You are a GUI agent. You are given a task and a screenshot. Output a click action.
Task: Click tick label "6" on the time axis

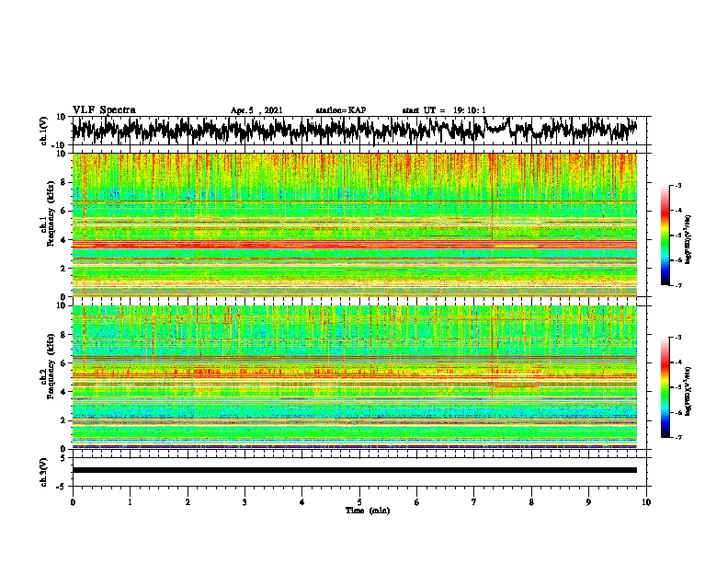(x=417, y=502)
